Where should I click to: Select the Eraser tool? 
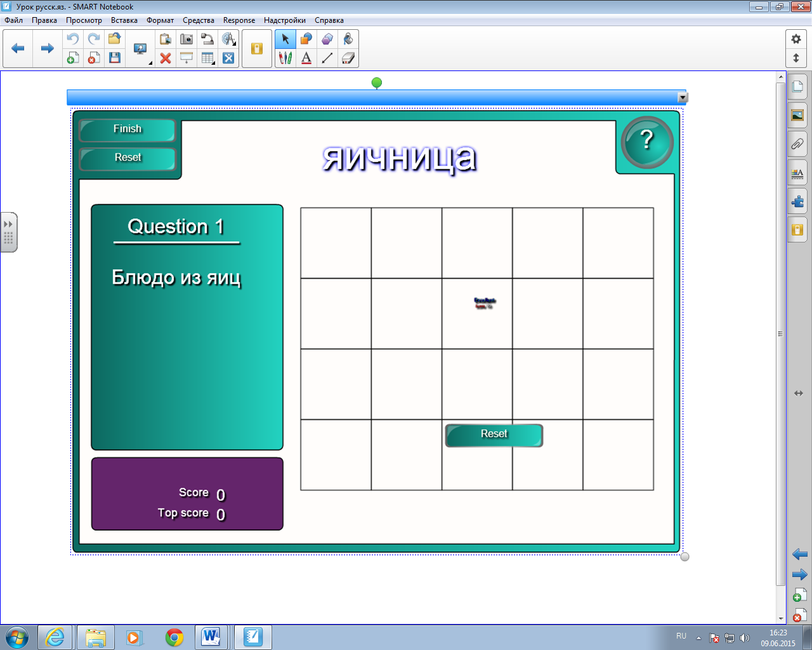click(x=348, y=58)
